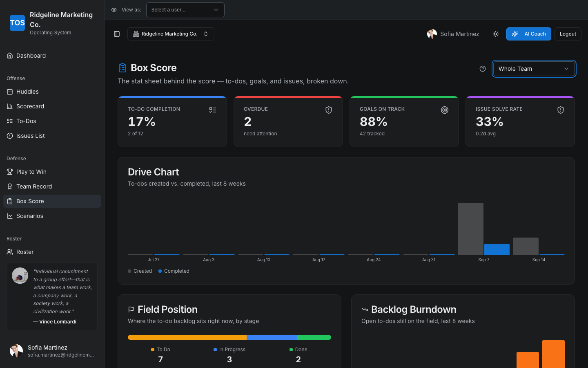Image resolution: width=588 pixels, height=368 pixels.
Task: Open the Dashboard home icon
Action: (x=10, y=56)
